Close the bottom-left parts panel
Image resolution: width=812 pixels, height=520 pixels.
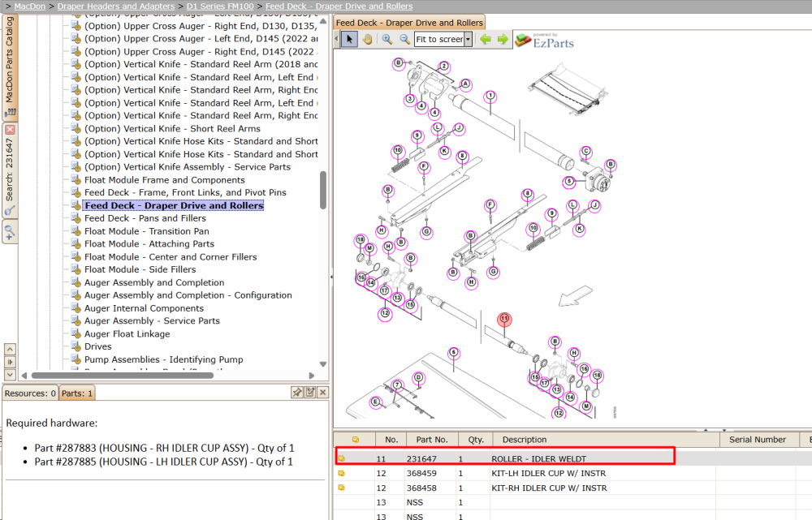pyautogui.click(x=322, y=392)
